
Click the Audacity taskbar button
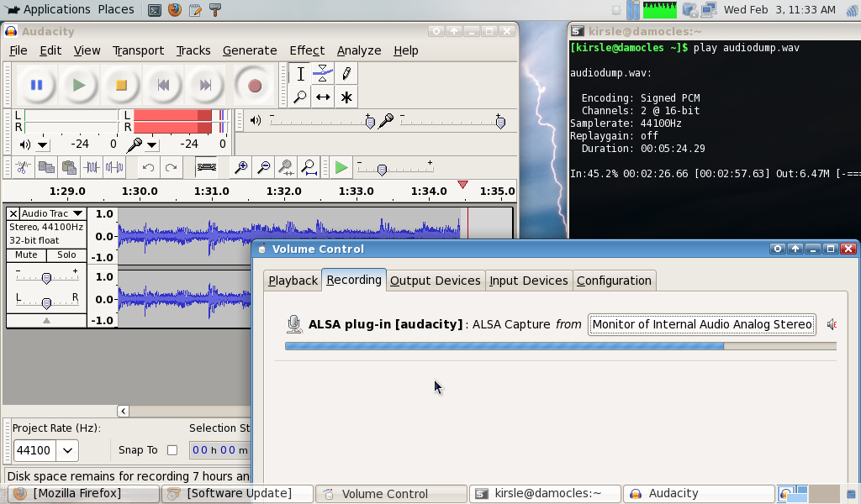tap(698, 494)
